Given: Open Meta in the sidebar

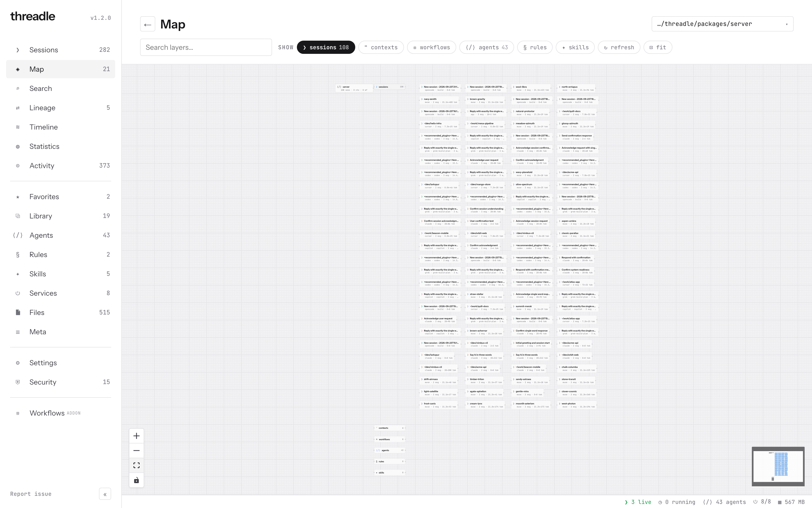Looking at the screenshot, I should [60, 332].
